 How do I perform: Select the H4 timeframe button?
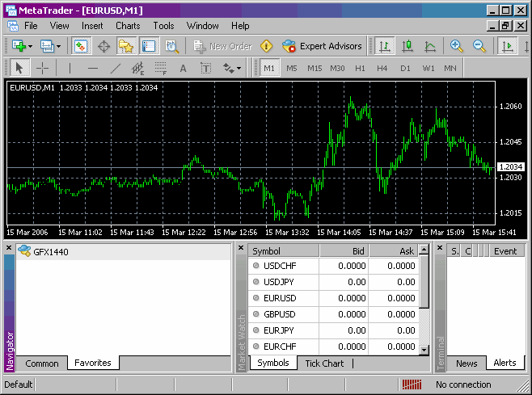382,69
